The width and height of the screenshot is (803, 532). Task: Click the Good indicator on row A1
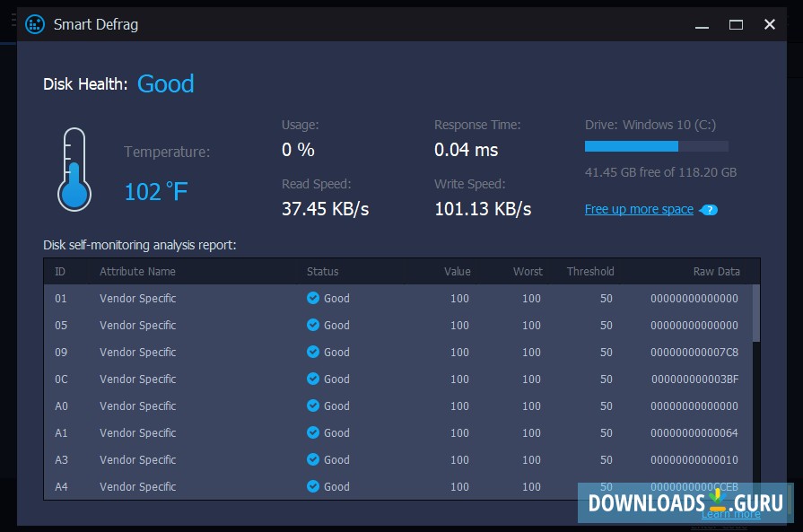tap(314, 432)
